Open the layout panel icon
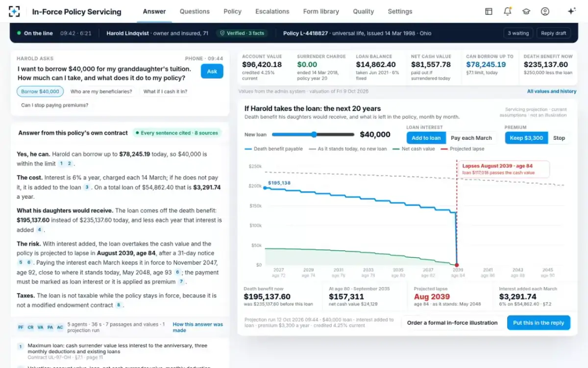Viewport: 588px width, 368px height. click(x=489, y=11)
